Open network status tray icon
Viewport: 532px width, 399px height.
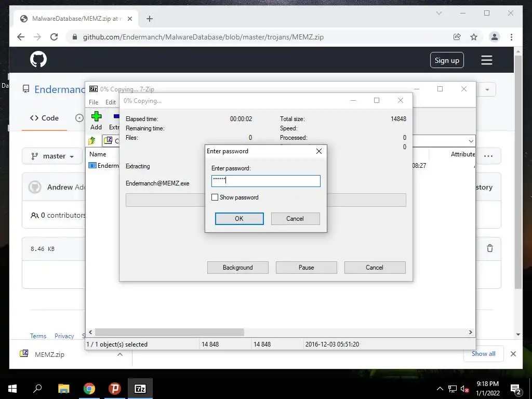453,389
